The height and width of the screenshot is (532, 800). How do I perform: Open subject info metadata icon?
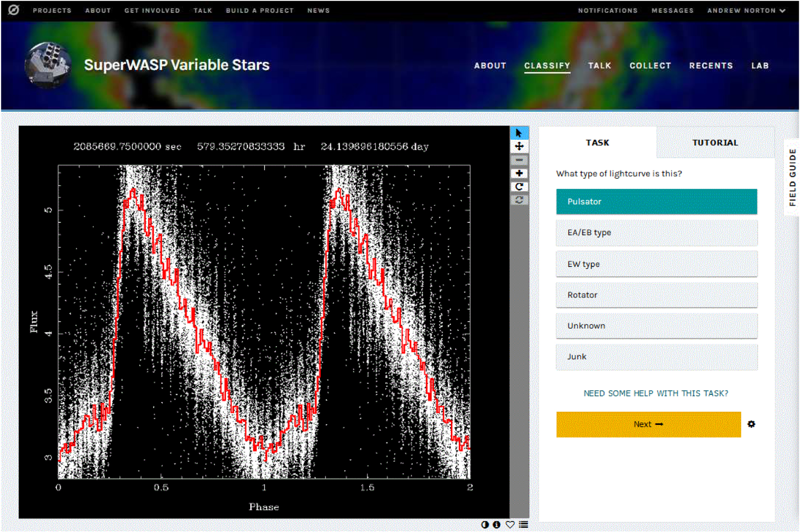tap(496, 524)
